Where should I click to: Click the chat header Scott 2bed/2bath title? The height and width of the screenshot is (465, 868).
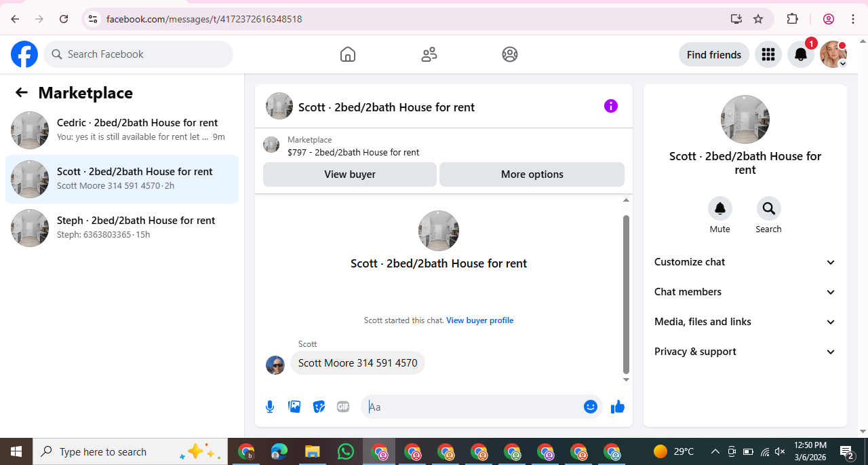point(387,107)
